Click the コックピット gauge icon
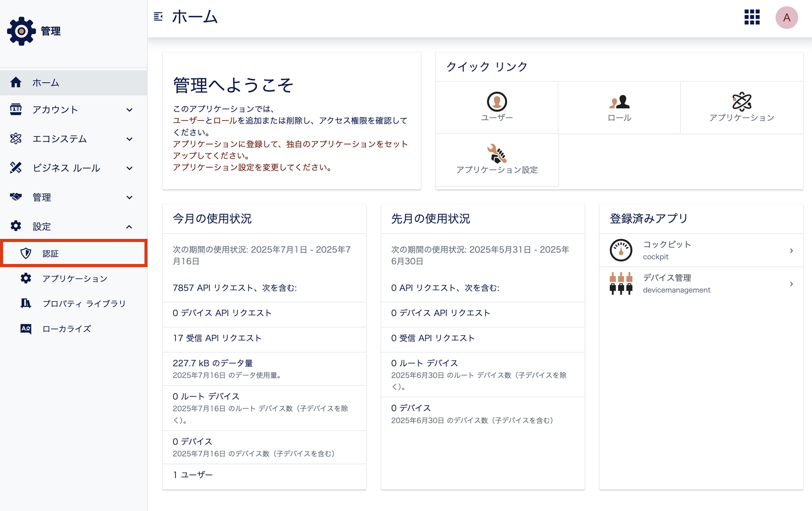 [620, 250]
